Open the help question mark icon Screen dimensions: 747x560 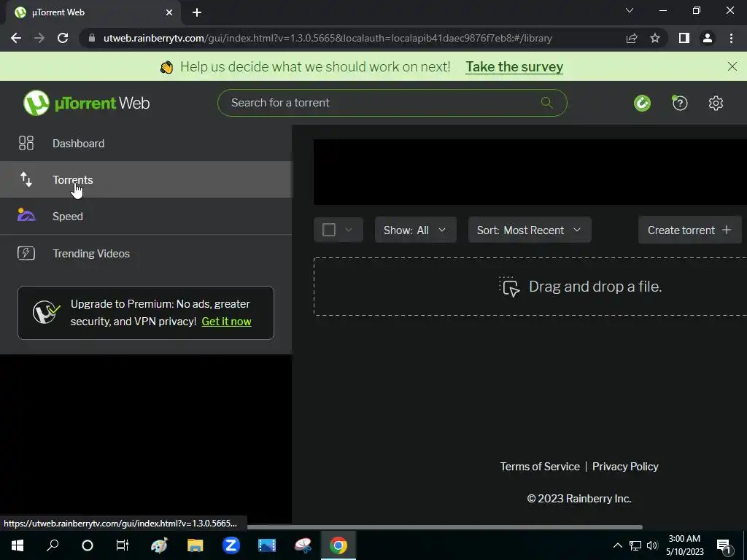click(680, 103)
